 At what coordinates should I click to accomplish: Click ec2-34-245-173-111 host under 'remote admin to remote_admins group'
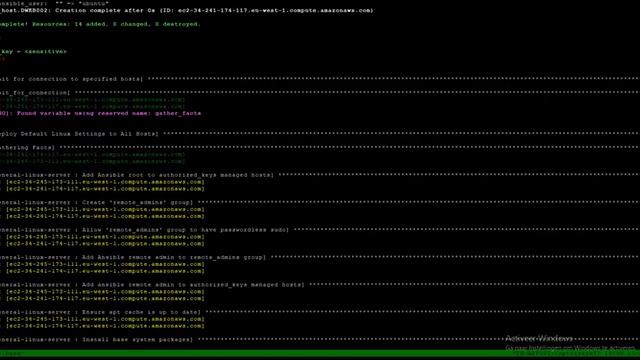tap(105, 264)
